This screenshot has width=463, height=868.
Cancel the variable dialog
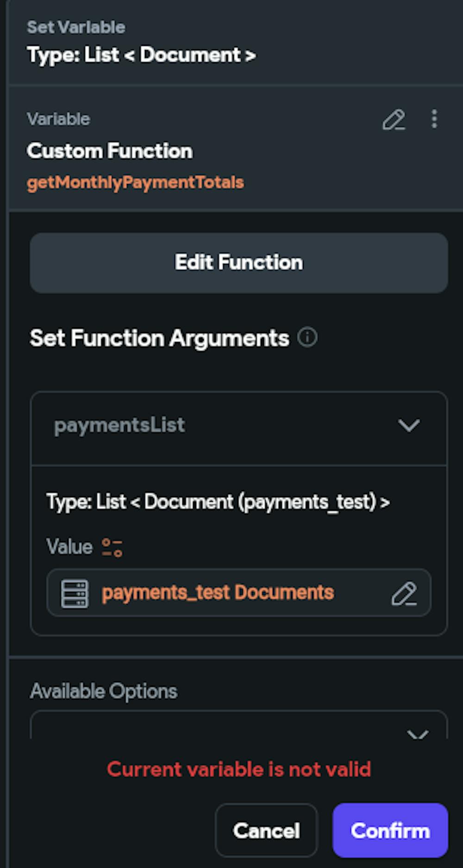(x=266, y=830)
